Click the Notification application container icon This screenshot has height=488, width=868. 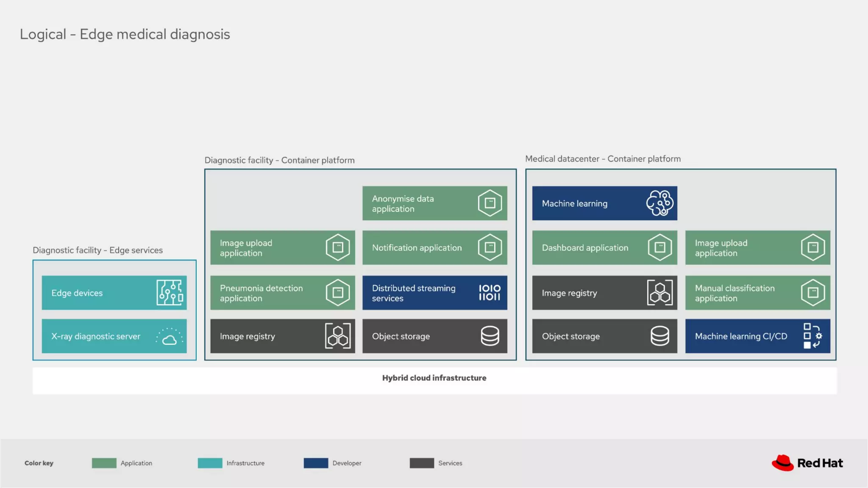point(490,247)
